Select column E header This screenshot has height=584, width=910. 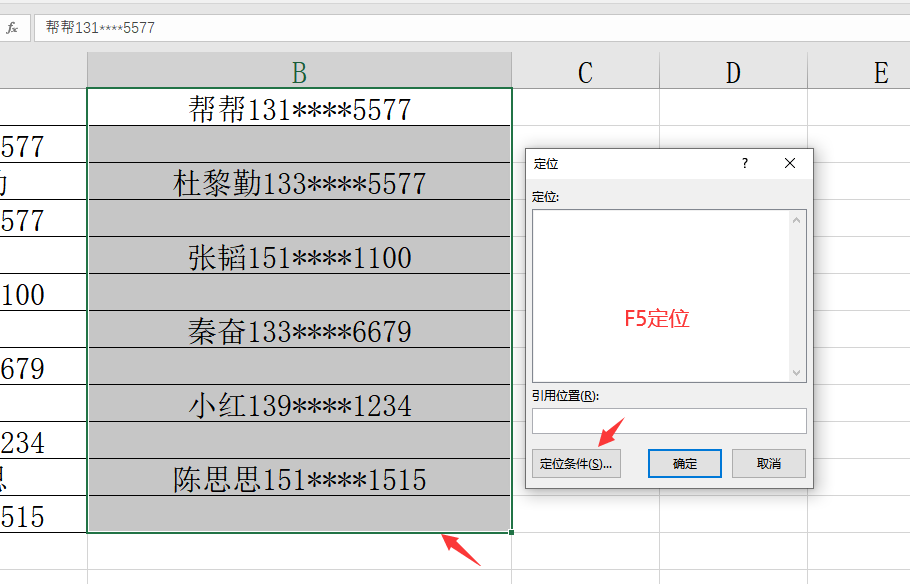(859, 71)
